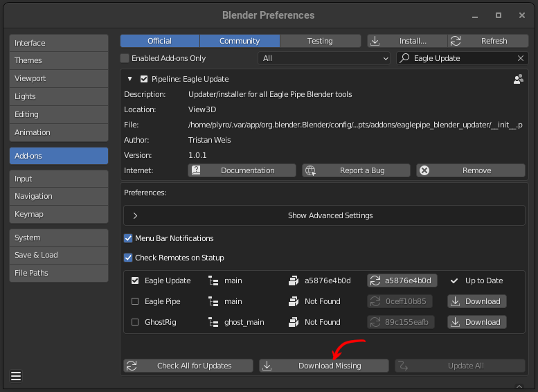The width and height of the screenshot is (538, 392).
Task: Toggle Menu Bar Notifications checkbox
Action: tap(128, 238)
